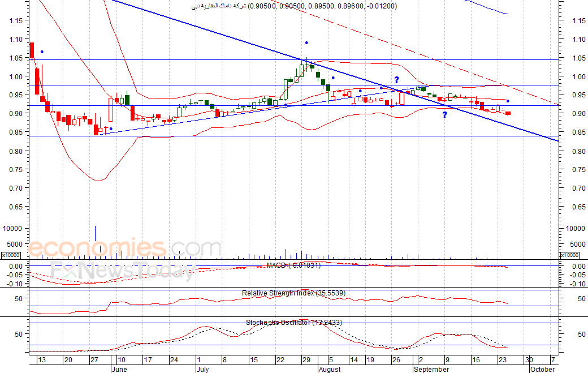Select date label 13 on the time axis
The height and width of the screenshot is (373, 588).
pyautogui.click(x=42, y=360)
